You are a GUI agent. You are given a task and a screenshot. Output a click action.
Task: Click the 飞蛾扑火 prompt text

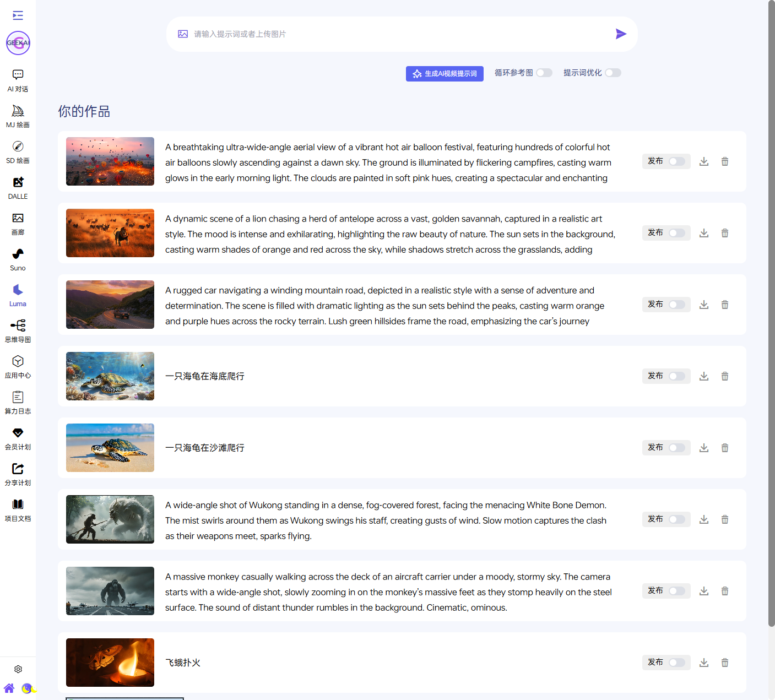[x=183, y=663]
